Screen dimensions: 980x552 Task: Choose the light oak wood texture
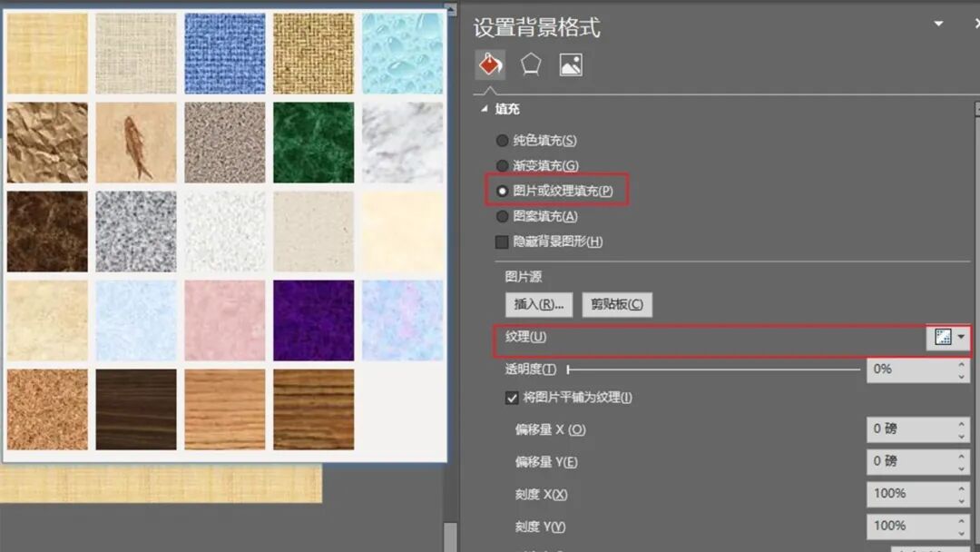tap(225, 409)
